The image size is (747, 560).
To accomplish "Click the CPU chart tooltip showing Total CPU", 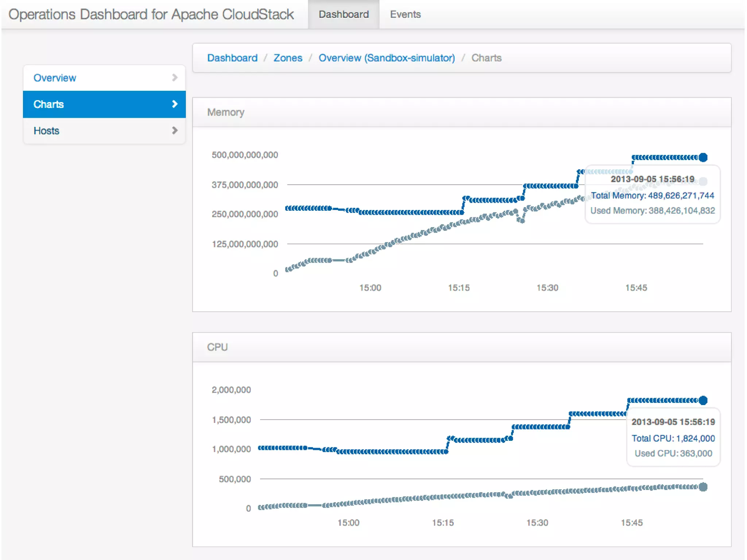I will tap(673, 438).
